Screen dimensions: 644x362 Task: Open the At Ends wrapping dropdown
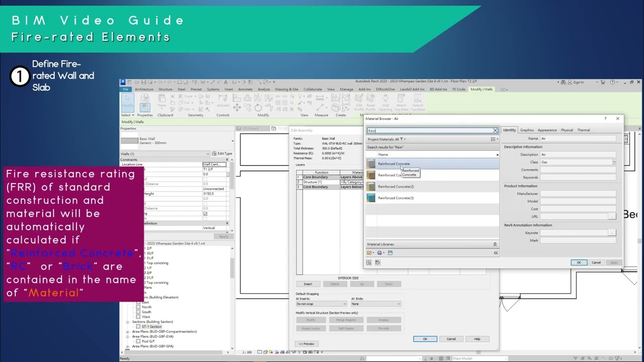376,304
